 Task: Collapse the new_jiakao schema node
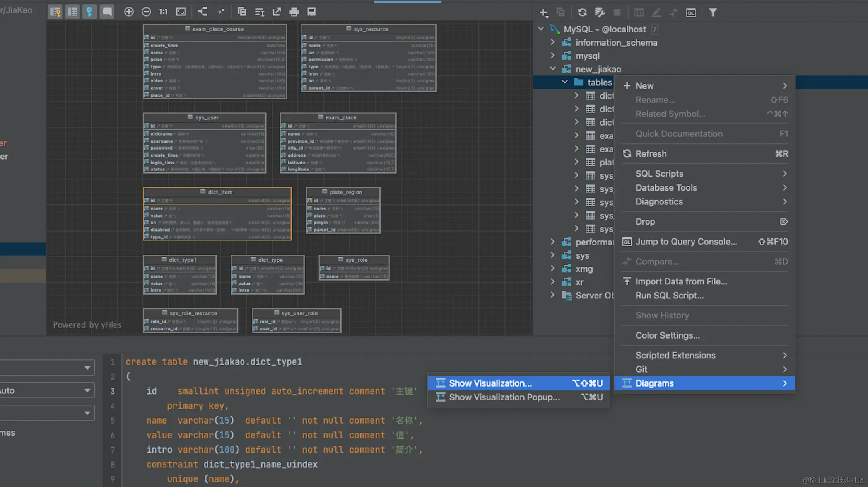[553, 69]
